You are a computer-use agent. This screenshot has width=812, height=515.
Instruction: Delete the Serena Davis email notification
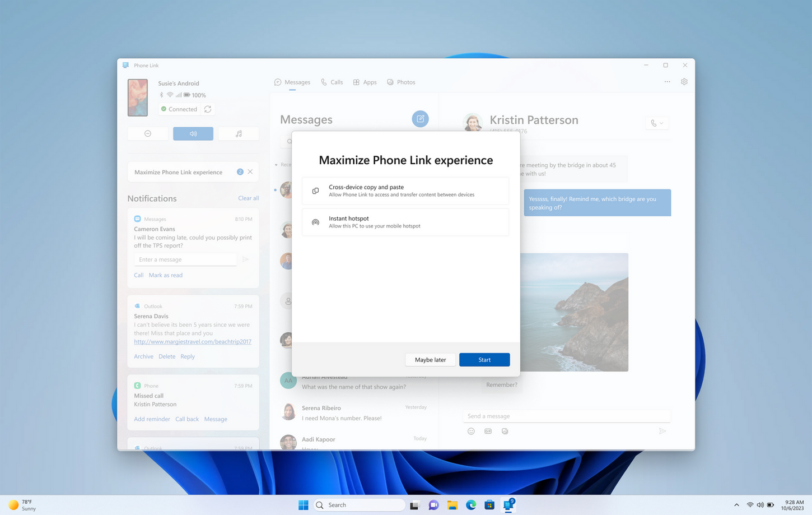(167, 356)
